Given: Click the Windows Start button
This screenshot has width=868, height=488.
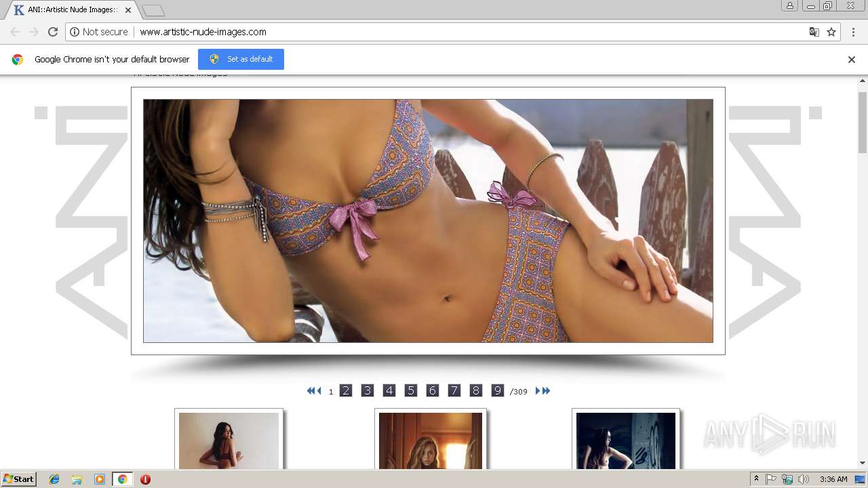Looking at the screenshot, I should tap(18, 479).
